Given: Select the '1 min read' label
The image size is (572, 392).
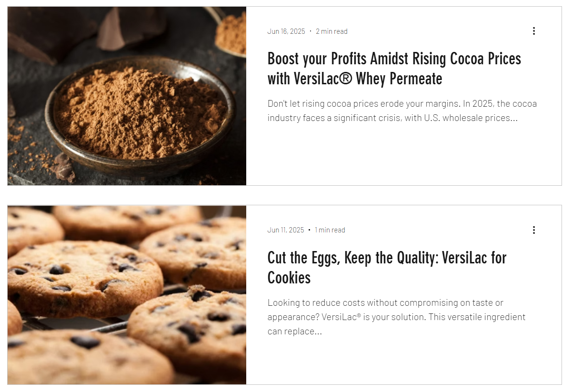Looking at the screenshot, I should click(x=330, y=230).
